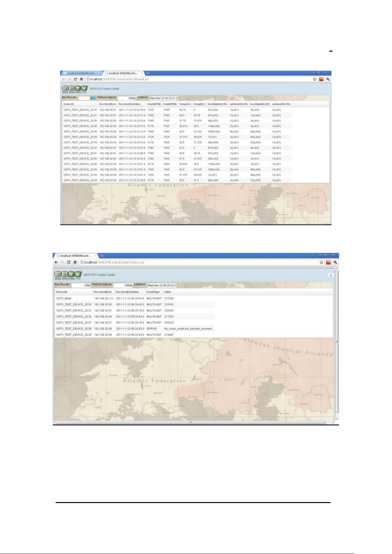Close the active tab in the upper showall.zul window
Viewport: 392px width, 554px height.
(x=142, y=73)
